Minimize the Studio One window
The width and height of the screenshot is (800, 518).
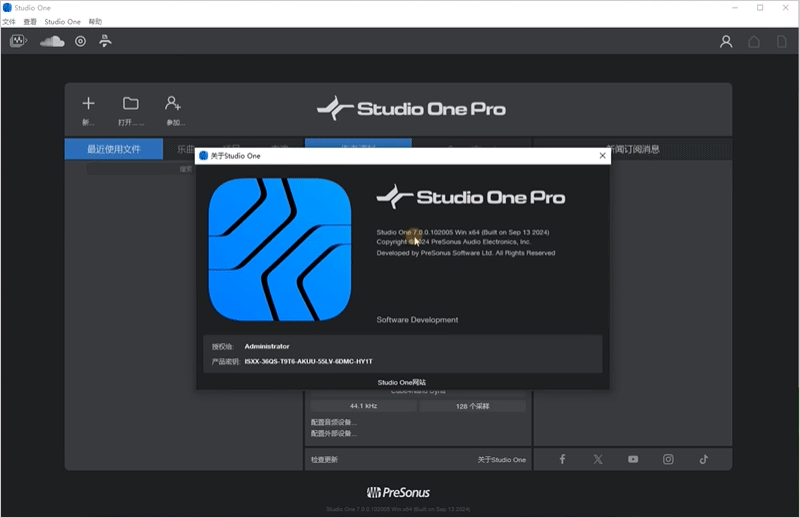click(x=735, y=8)
